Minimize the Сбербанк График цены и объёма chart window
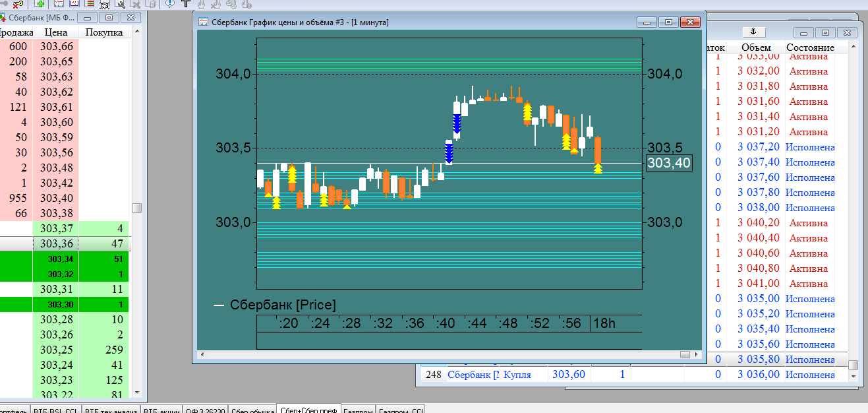Image resolution: width=868 pixels, height=413 pixels. click(x=647, y=22)
